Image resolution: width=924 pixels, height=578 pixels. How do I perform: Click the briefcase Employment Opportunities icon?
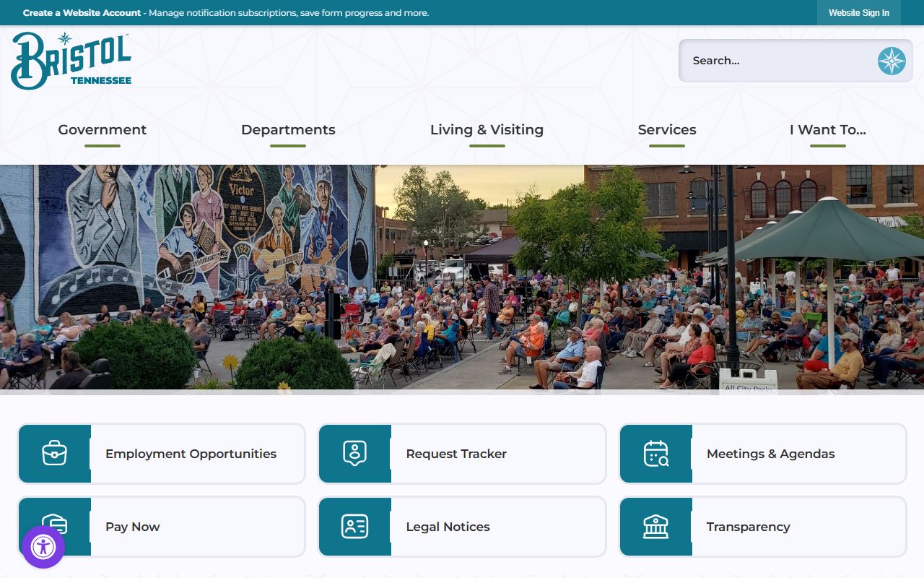click(x=55, y=454)
